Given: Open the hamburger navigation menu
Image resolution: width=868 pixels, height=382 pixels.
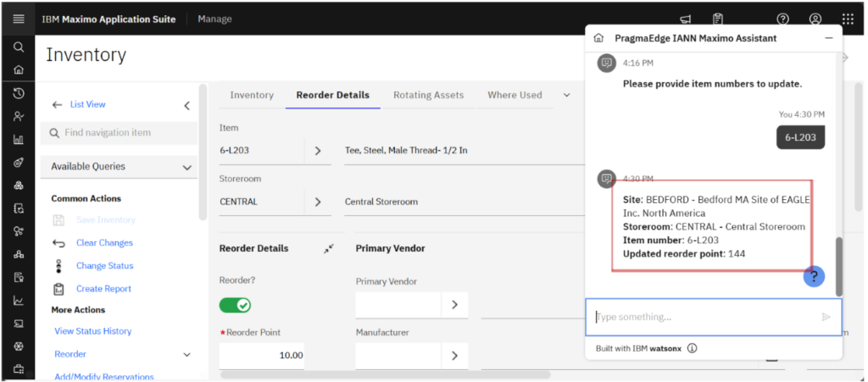Looking at the screenshot, I should click(x=19, y=19).
